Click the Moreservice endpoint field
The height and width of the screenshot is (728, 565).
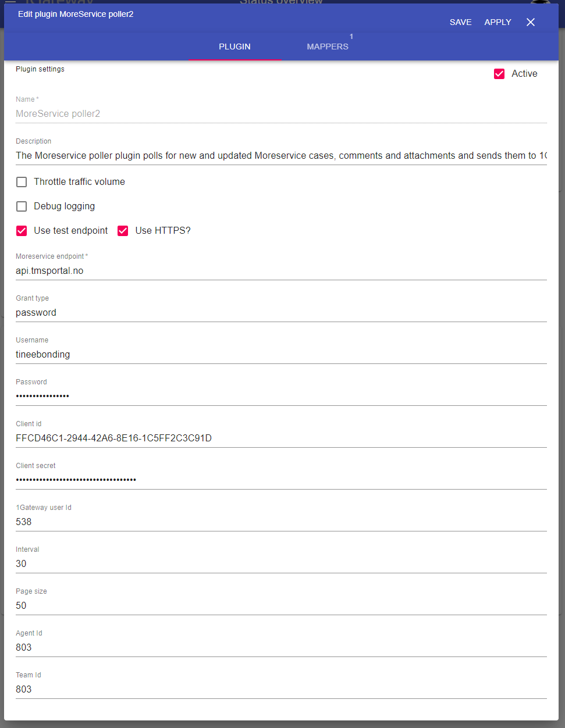pyautogui.click(x=281, y=271)
